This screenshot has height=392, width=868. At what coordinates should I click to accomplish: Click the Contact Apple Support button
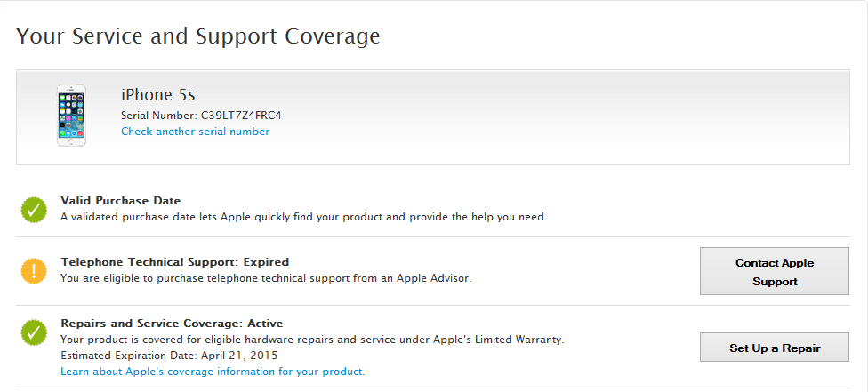pos(775,271)
